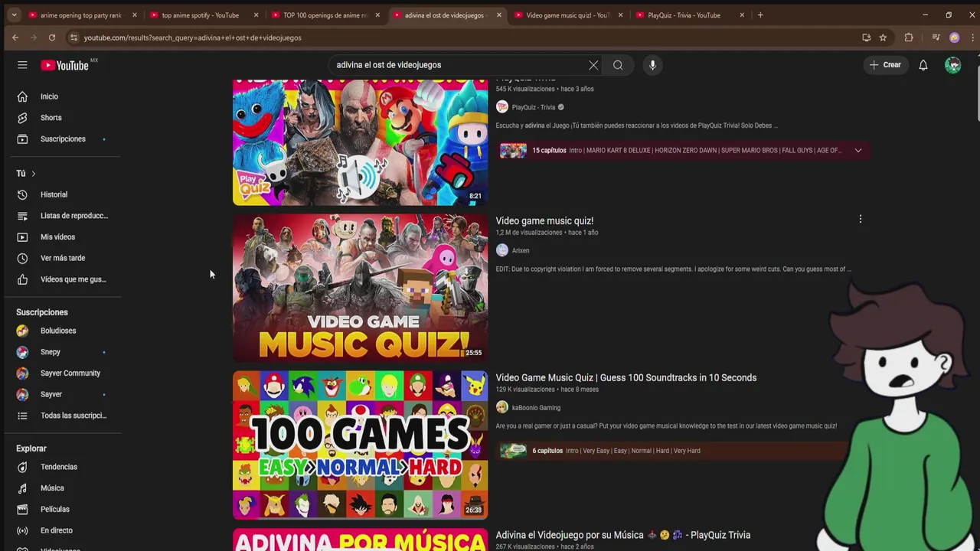Click PlayQuiz - Trivia channel avatar

[x=502, y=107]
